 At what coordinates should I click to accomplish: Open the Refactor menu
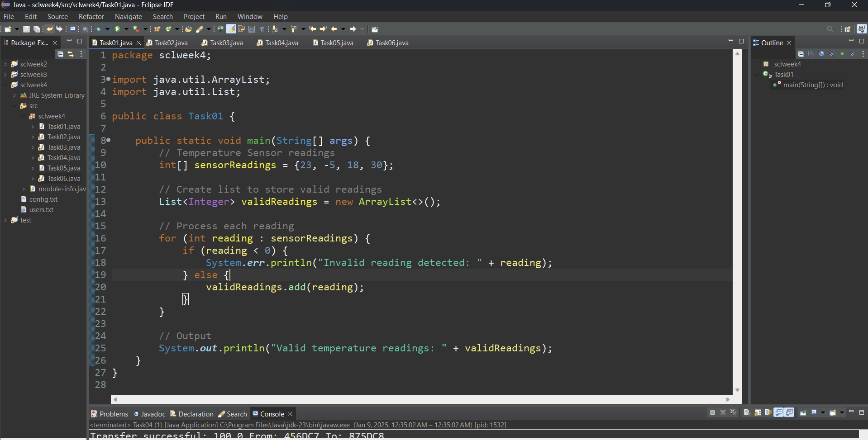pos(91,17)
